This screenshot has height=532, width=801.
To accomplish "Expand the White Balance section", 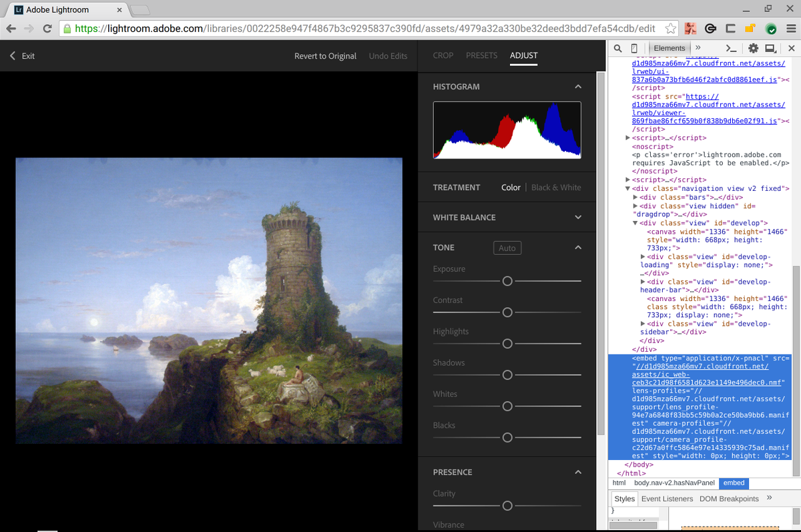I will (x=578, y=218).
